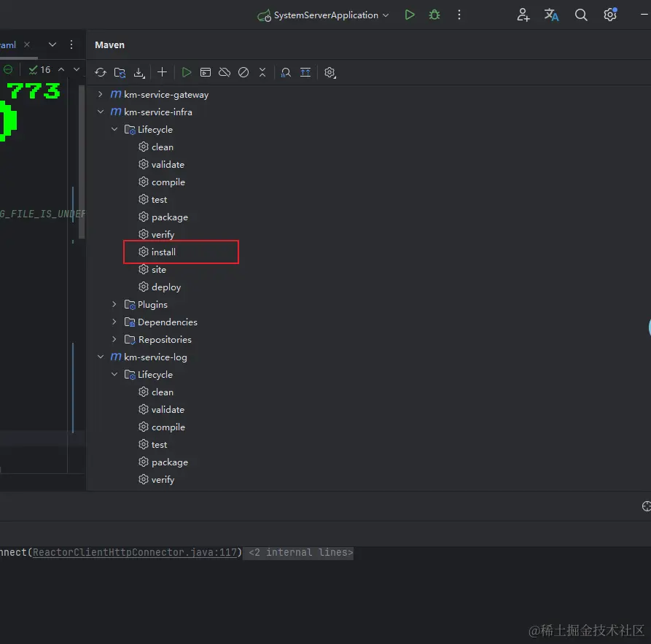
Task: Open inspections widget showing 16
Action: tap(39, 69)
